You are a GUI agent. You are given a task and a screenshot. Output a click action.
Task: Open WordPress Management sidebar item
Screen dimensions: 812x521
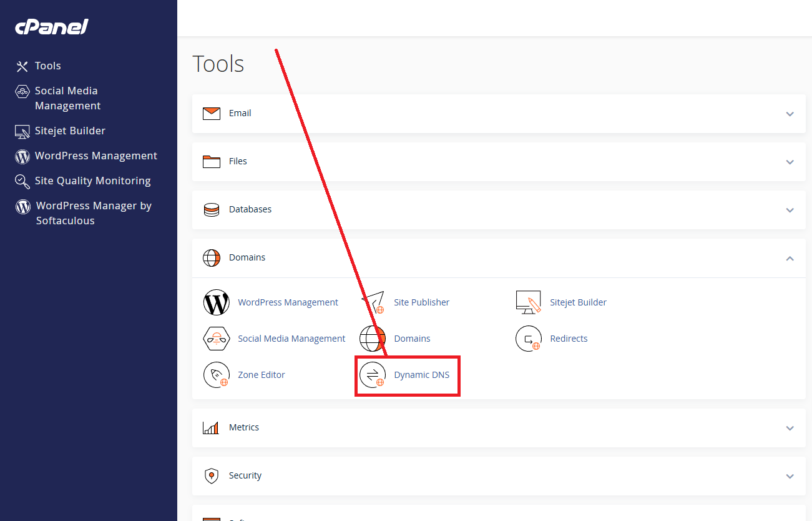tap(96, 156)
